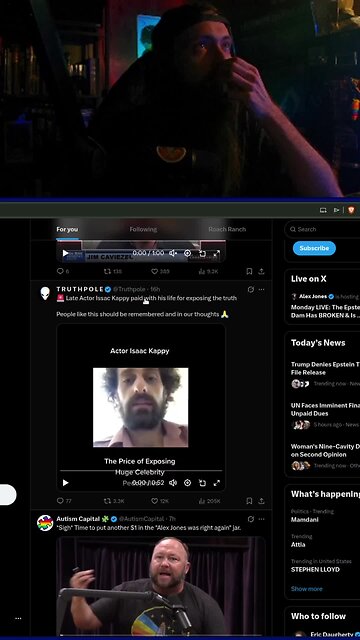Image resolution: width=360 pixels, height=640 pixels.
Task: Switch to the For you tab
Action: point(67,229)
